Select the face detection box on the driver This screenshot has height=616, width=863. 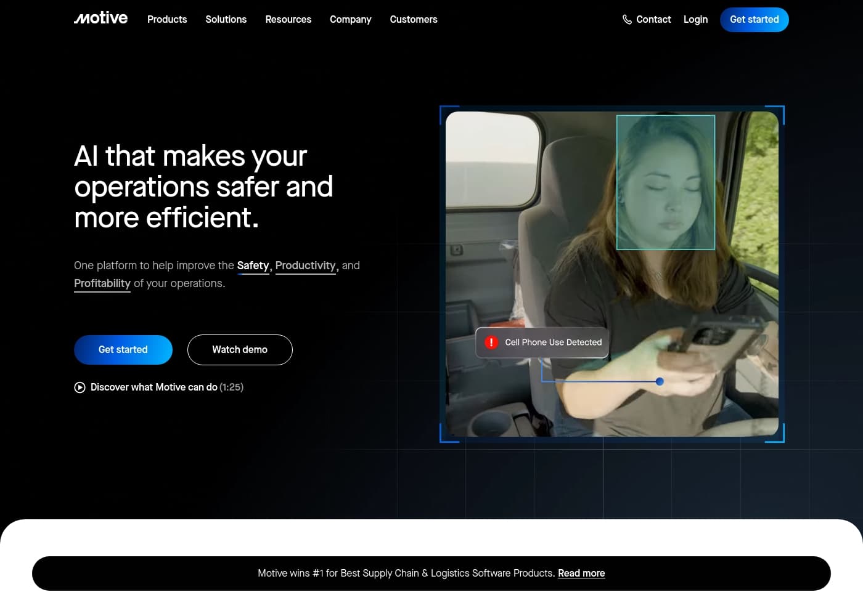click(x=666, y=182)
